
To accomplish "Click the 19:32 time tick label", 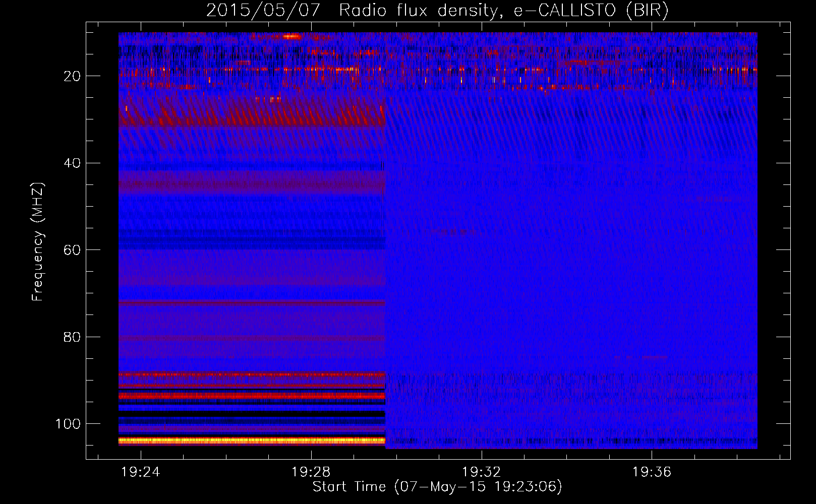I will coord(482,472).
